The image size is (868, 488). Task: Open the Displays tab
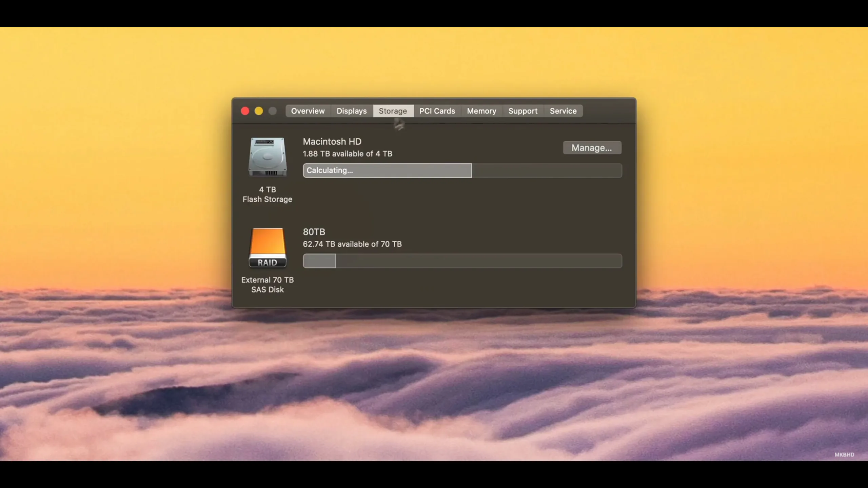[352, 111]
